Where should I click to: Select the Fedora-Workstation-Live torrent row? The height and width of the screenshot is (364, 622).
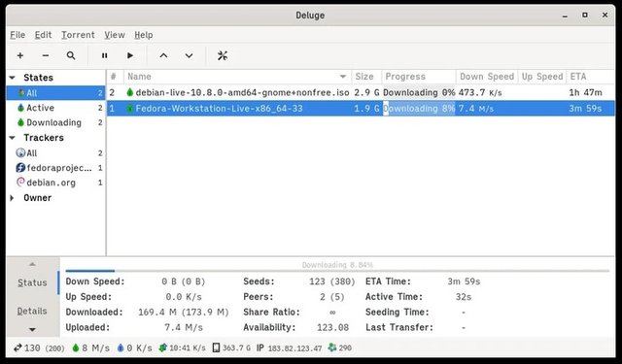point(361,108)
